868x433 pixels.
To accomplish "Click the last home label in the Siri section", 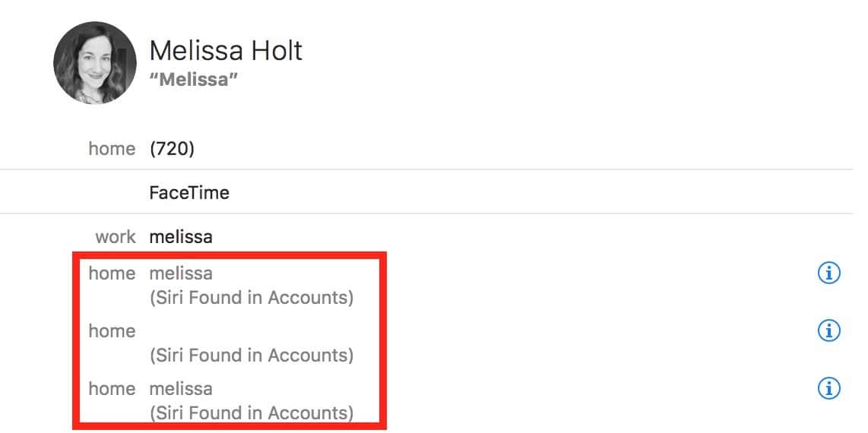I will [112, 388].
